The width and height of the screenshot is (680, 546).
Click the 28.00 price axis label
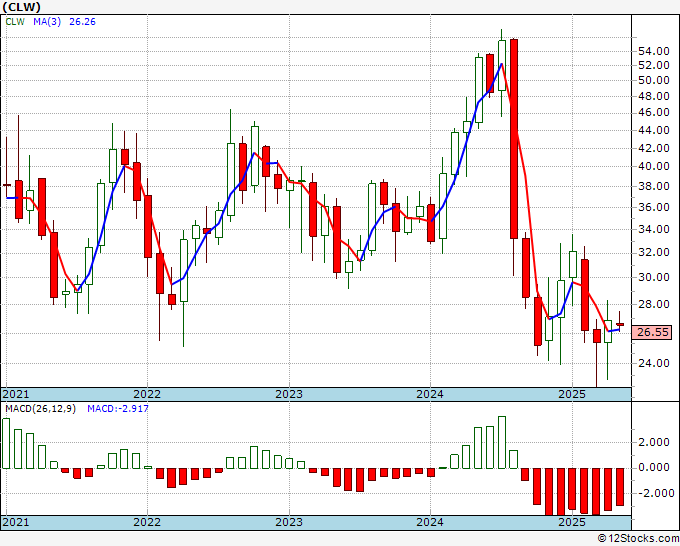(654, 304)
